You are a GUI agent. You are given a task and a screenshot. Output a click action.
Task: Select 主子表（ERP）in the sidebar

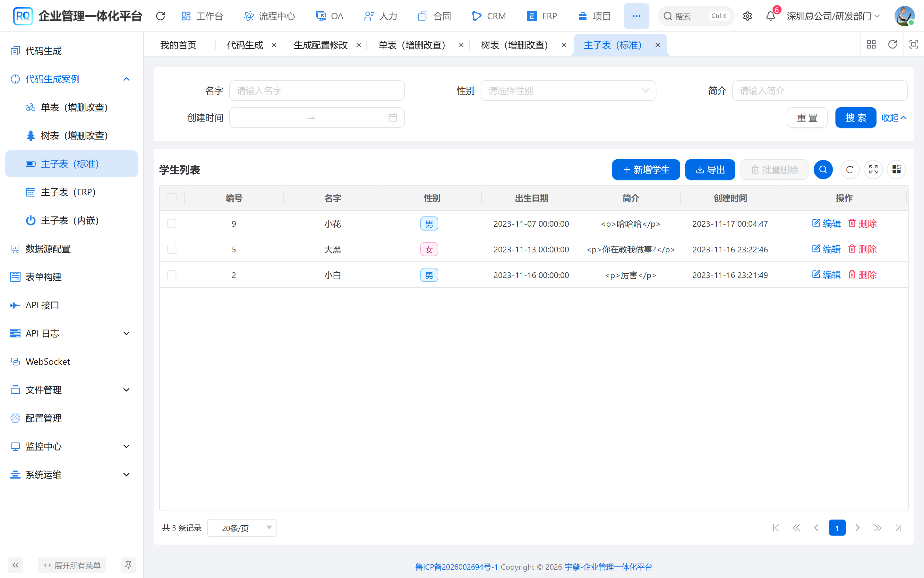pos(72,192)
